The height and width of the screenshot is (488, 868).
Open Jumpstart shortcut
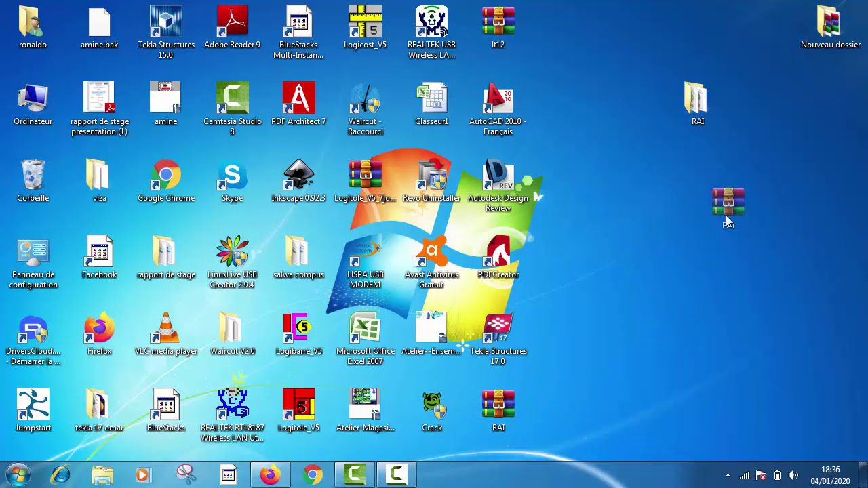coord(33,405)
